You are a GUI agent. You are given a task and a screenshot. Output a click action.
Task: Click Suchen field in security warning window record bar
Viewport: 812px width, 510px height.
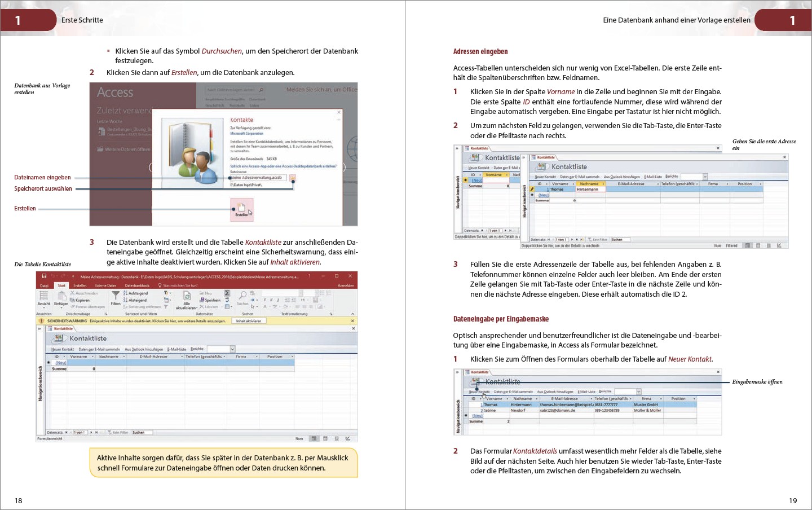click(142, 433)
